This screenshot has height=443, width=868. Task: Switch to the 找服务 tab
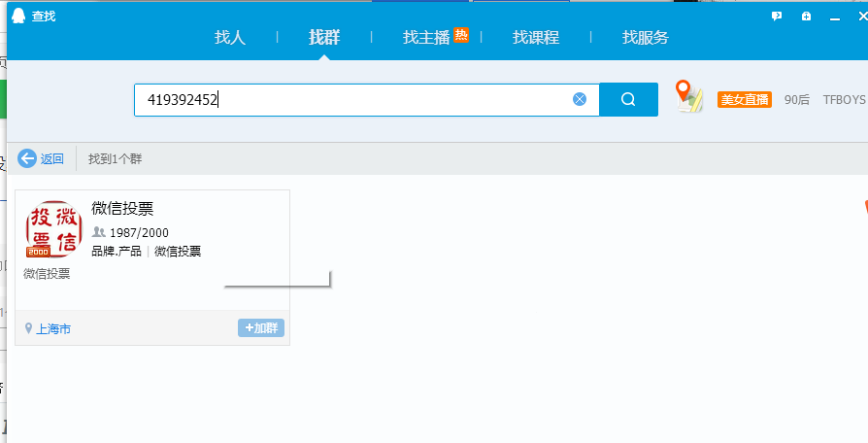(x=646, y=37)
